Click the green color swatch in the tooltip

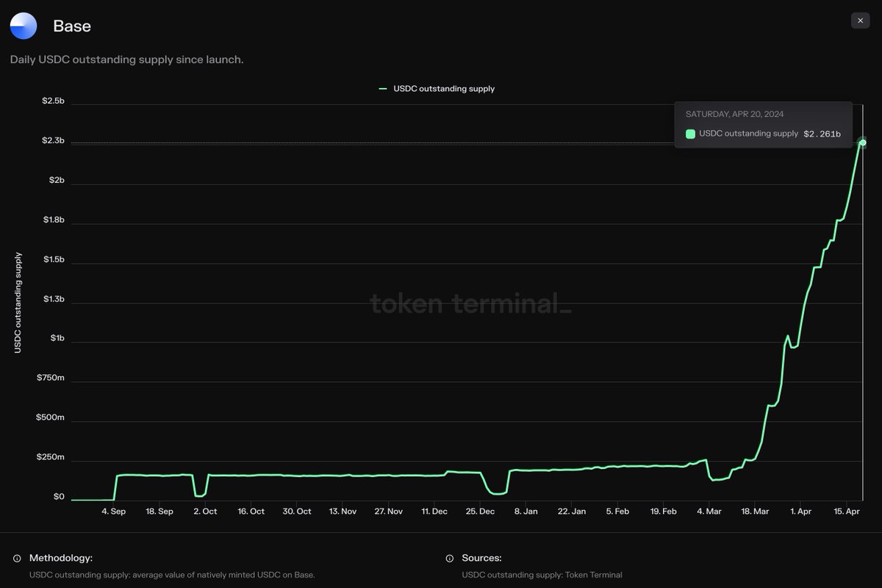pyautogui.click(x=690, y=134)
